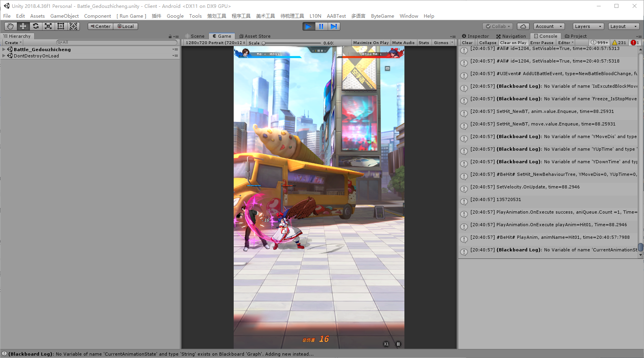644x358 pixels.
Task: Select the Rect Transform tool
Action: (x=61, y=26)
